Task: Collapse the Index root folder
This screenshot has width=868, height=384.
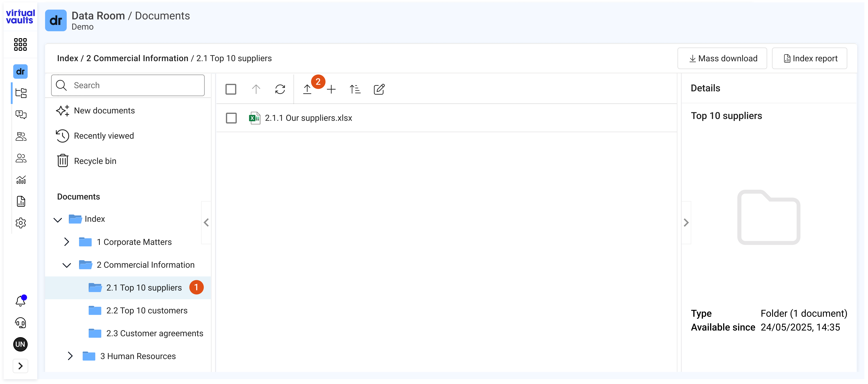Action: tap(58, 220)
